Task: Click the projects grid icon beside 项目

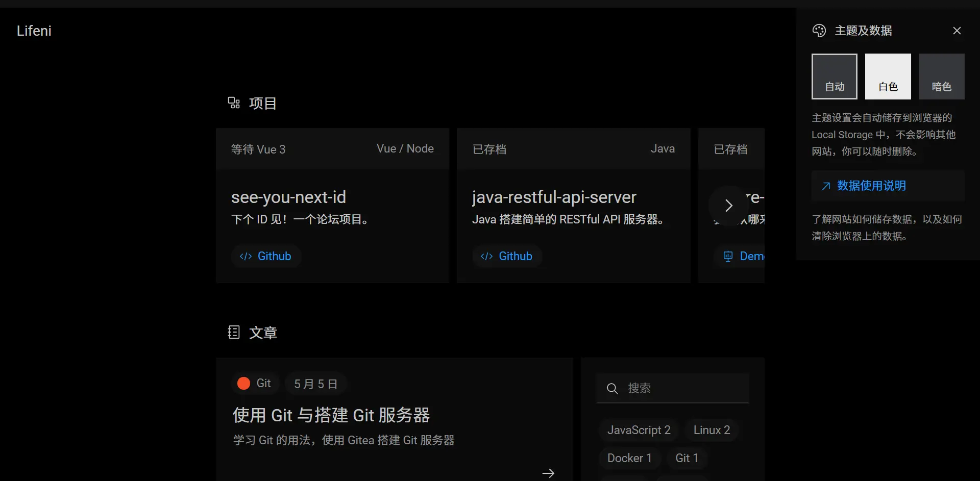Action: tap(234, 103)
